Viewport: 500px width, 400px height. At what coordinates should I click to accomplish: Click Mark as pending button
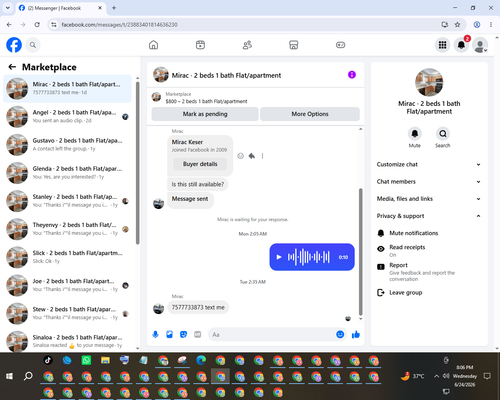pyautogui.click(x=205, y=114)
